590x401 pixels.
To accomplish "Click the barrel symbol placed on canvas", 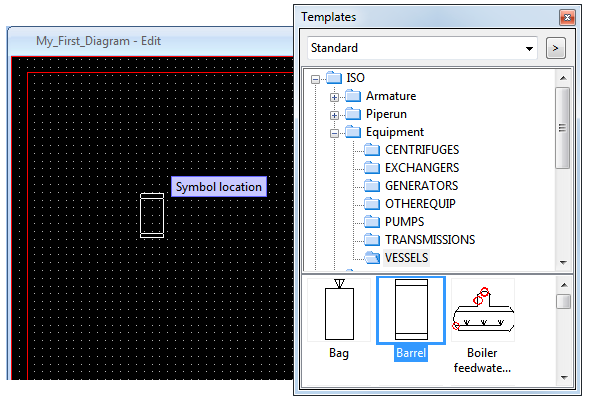I will click(152, 216).
